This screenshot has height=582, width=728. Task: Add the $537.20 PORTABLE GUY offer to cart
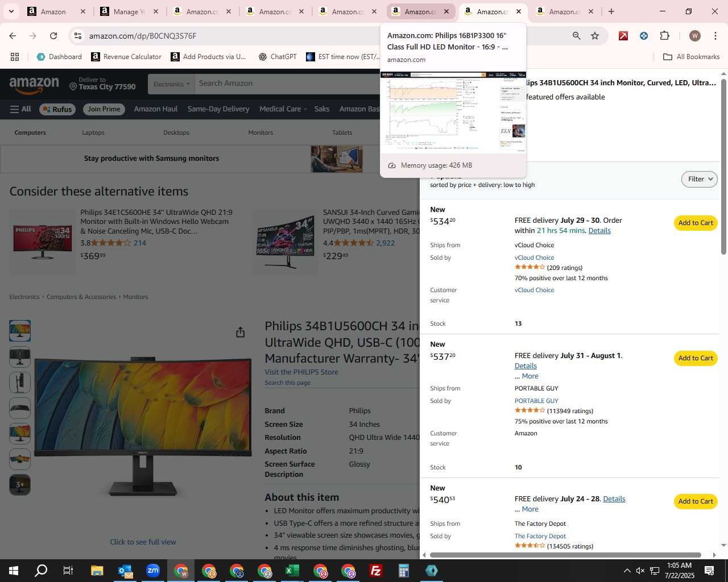(x=696, y=358)
